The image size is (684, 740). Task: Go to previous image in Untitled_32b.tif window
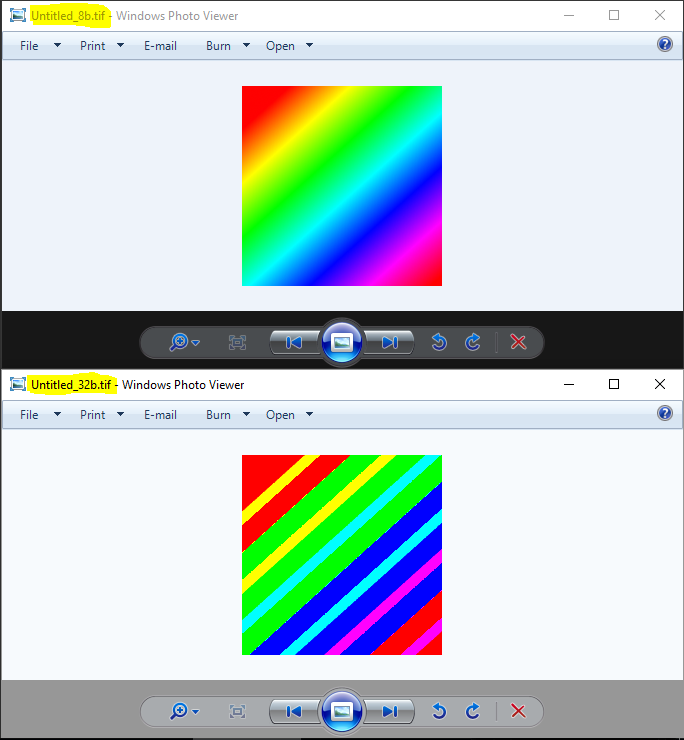(x=295, y=711)
